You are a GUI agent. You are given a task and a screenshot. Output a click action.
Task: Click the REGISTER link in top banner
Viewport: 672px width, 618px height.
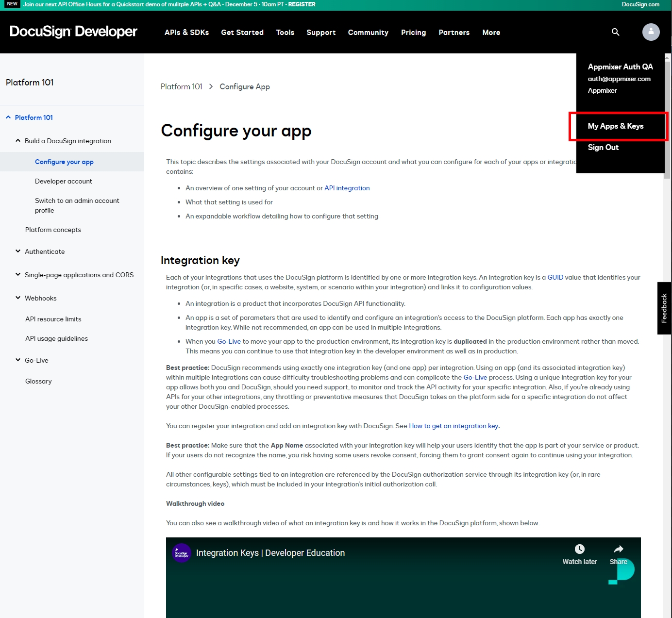click(x=302, y=4)
